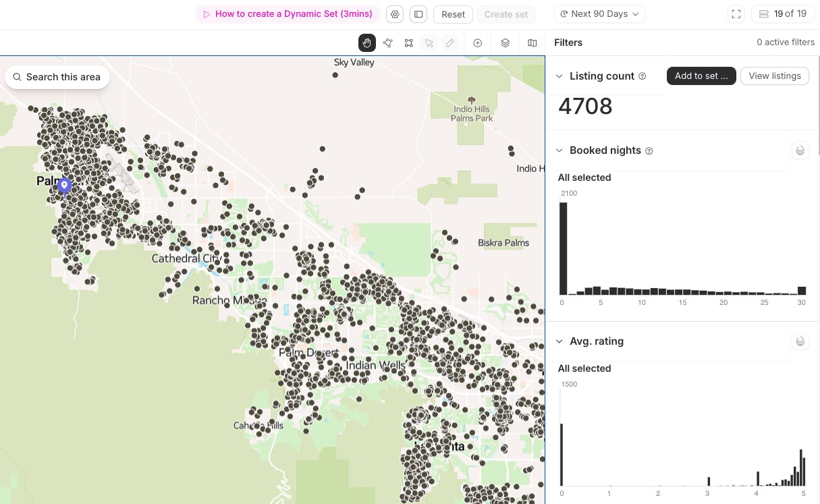Screen dimensions: 820x504
Task: Open How to create a Dynamic Set video
Action: coord(288,14)
